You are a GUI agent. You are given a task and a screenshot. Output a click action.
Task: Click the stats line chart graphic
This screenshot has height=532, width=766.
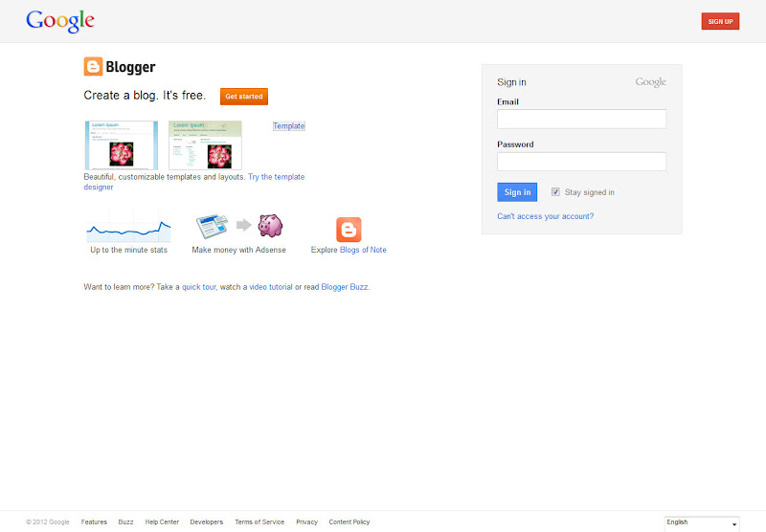point(129,226)
